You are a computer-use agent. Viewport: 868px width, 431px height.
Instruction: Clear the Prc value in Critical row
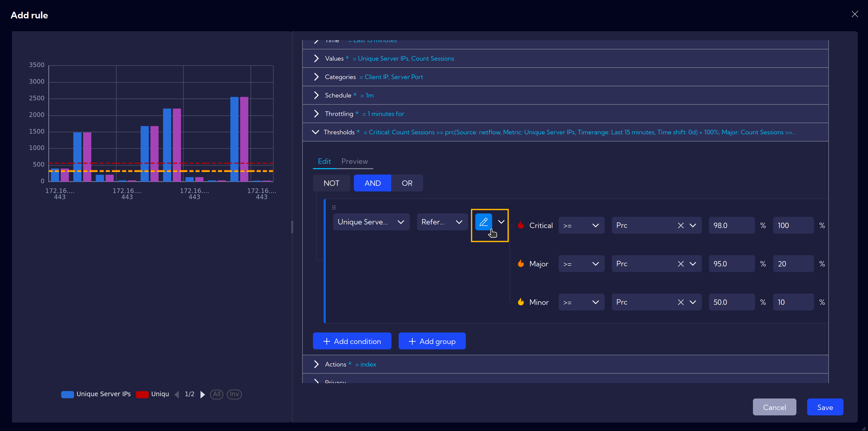point(681,225)
